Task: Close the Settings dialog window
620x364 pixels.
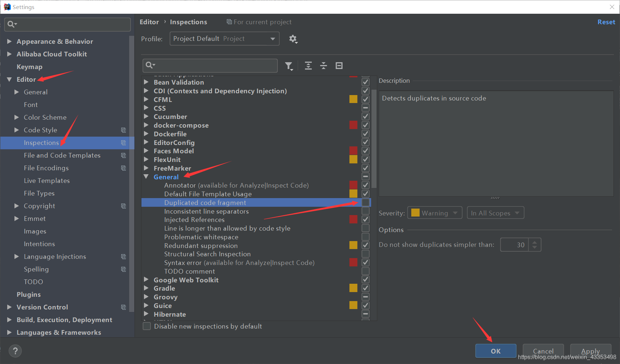Action: [612, 7]
